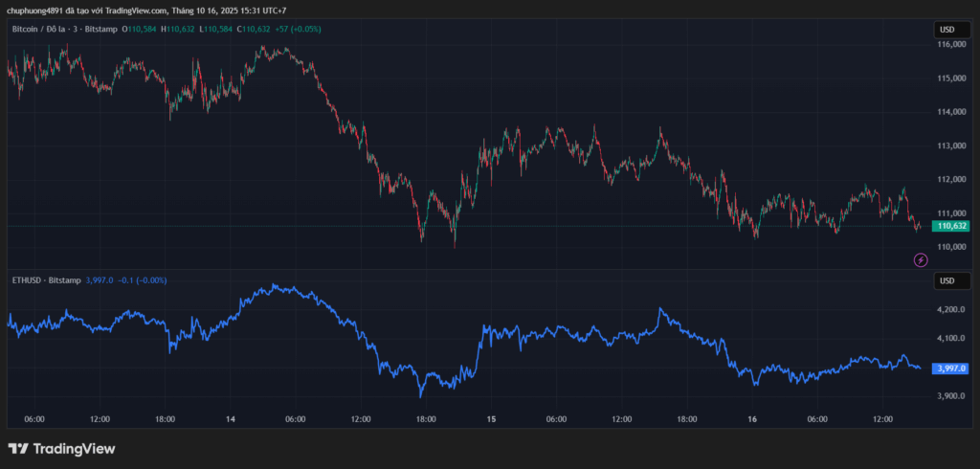Click the purple lightning bolt icon
Image resolution: width=980 pixels, height=469 pixels.
click(921, 259)
